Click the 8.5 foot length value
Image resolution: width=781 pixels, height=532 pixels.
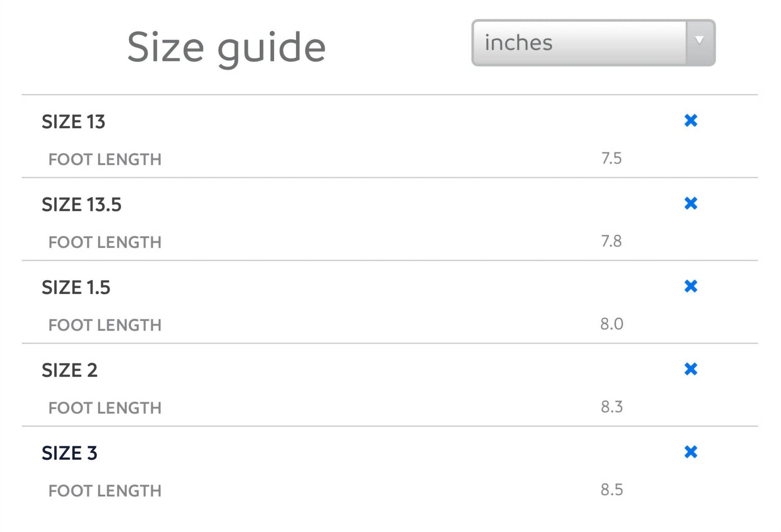coord(612,490)
